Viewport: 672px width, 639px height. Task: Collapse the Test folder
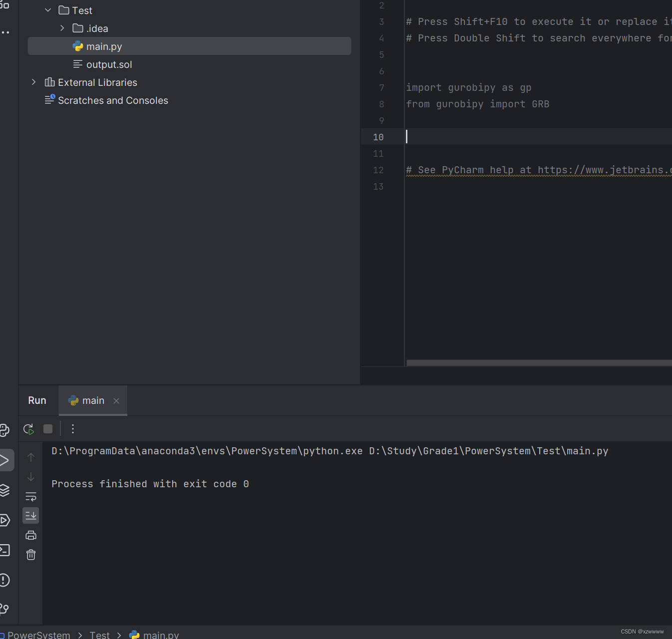(48, 10)
